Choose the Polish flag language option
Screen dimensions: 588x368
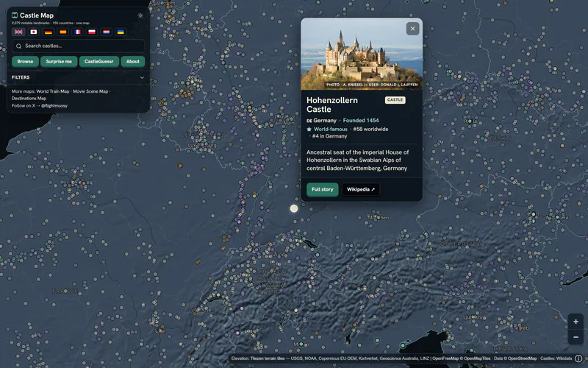pyautogui.click(x=91, y=32)
